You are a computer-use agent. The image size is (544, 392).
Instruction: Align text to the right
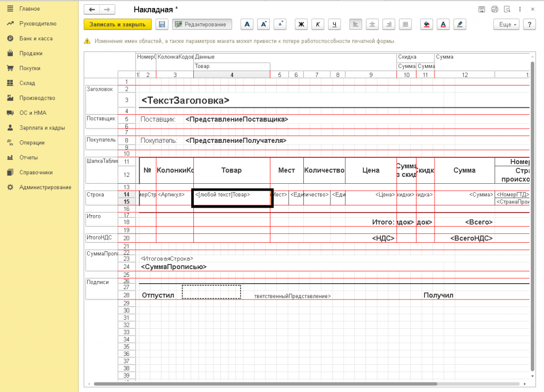point(389,24)
